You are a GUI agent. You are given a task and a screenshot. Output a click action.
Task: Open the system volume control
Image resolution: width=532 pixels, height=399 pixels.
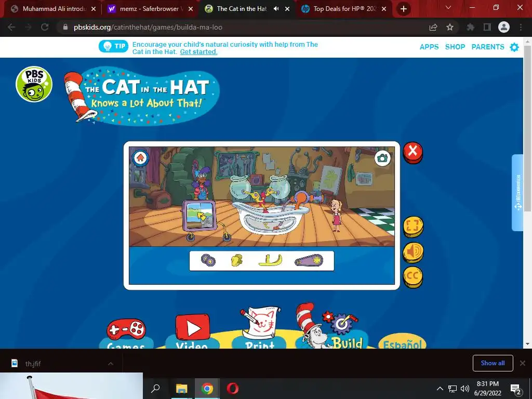click(x=465, y=389)
